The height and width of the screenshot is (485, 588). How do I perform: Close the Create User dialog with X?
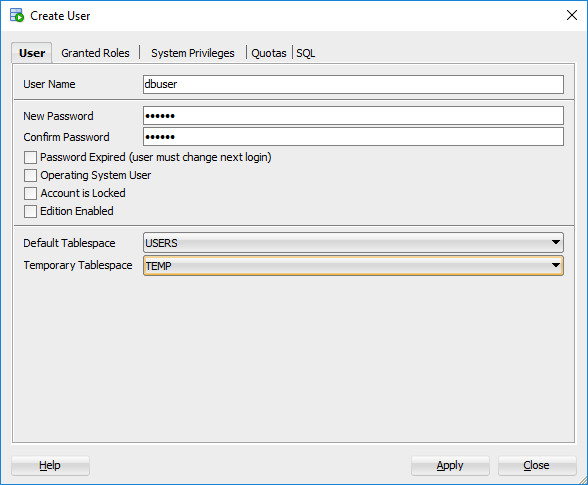click(572, 15)
